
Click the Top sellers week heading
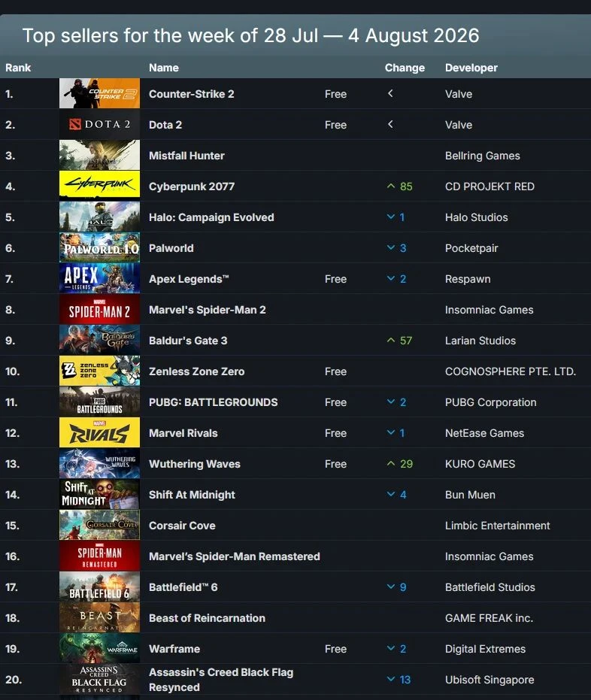(251, 35)
